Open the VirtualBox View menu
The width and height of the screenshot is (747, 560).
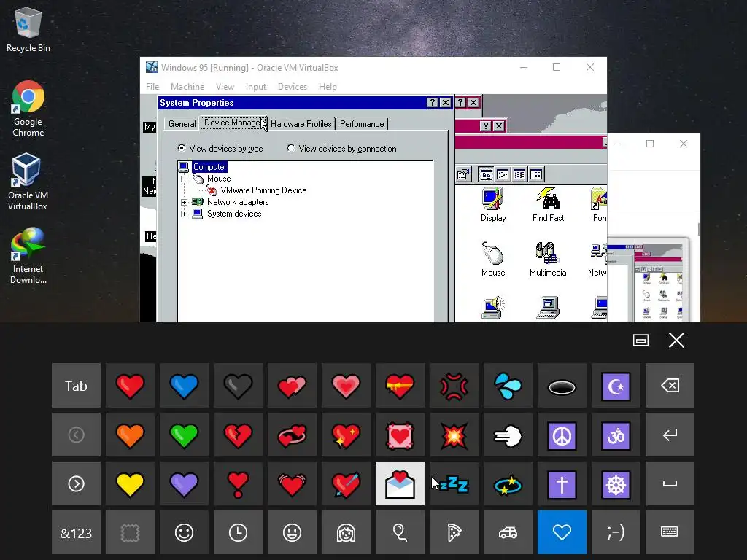point(225,87)
